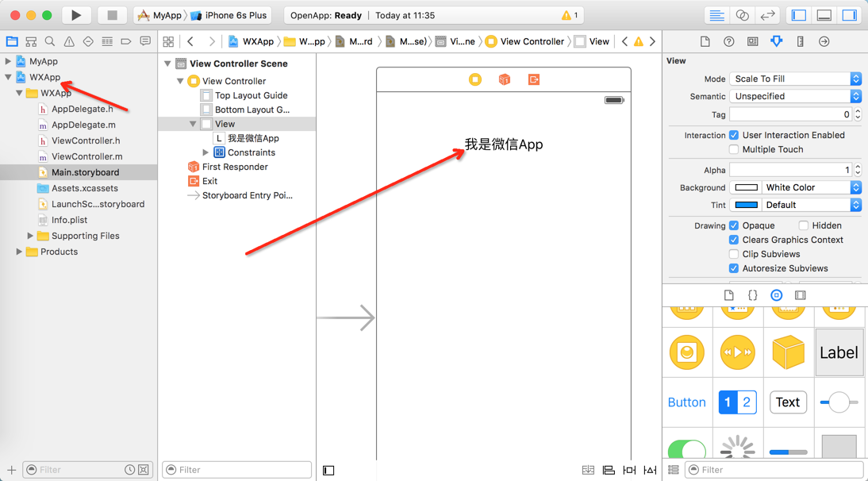The width and height of the screenshot is (868, 481).
Task: Show the Connections inspector
Action: [x=824, y=41]
